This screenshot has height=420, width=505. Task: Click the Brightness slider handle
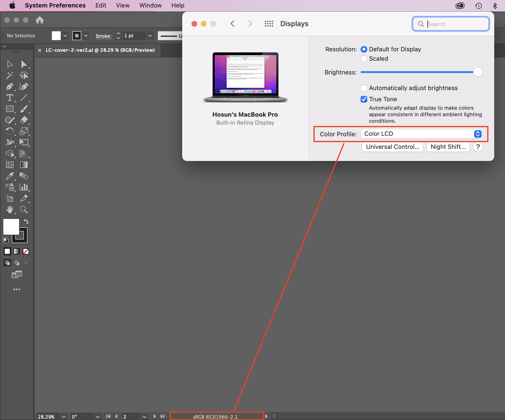pos(478,72)
